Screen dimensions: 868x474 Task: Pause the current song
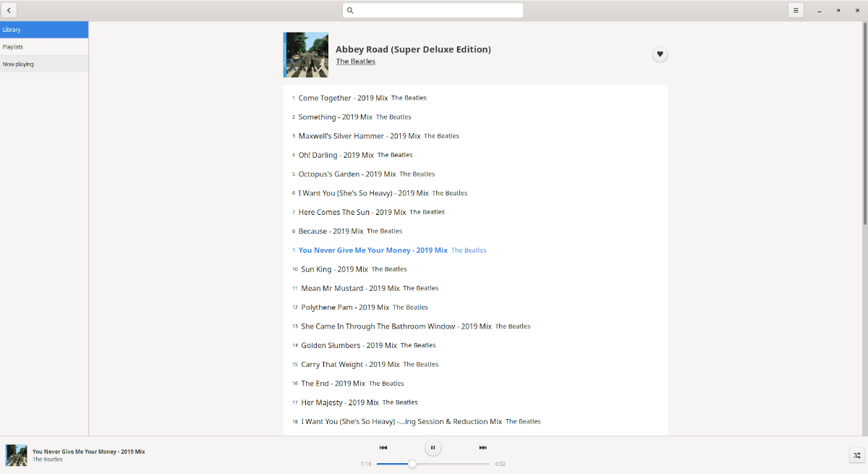coord(433,447)
